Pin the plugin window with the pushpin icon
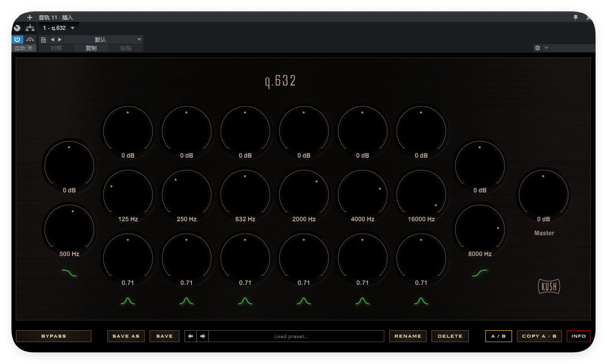Image resolution: width=607 pixels, height=364 pixels. click(x=576, y=17)
